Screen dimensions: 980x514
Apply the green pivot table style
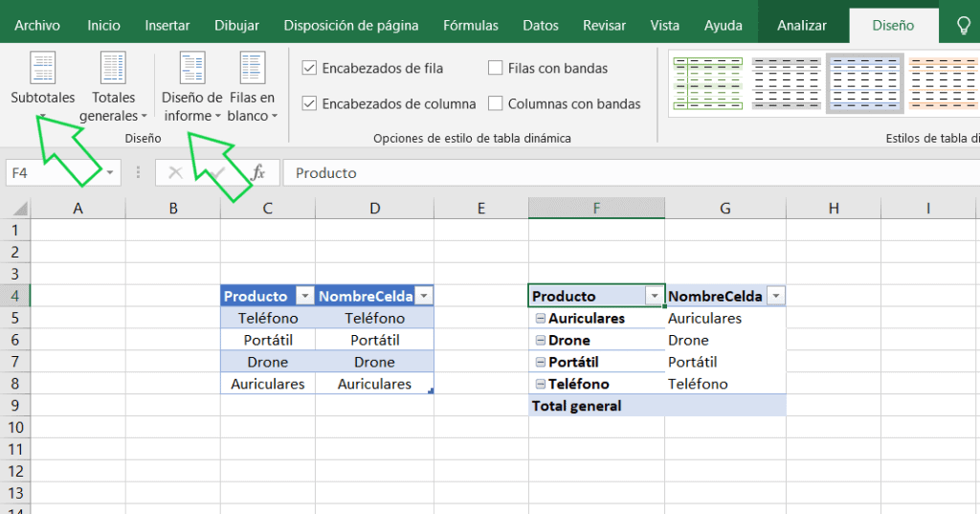pyautogui.click(x=707, y=83)
